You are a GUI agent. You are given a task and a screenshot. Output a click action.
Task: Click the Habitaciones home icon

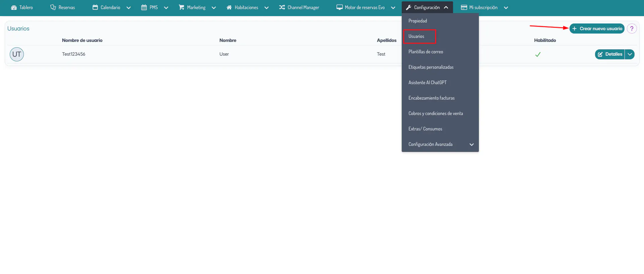pyautogui.click(x=229, y=7)
